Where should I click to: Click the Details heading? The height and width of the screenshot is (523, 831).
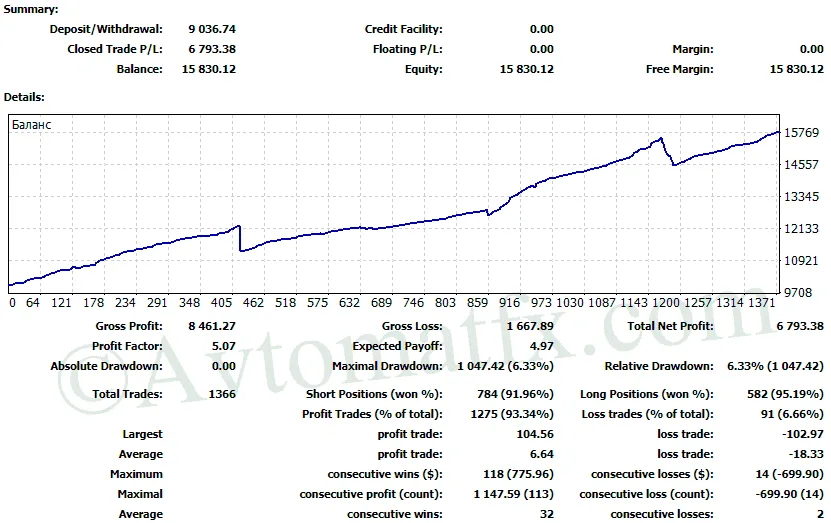click(x=24, y=97)
